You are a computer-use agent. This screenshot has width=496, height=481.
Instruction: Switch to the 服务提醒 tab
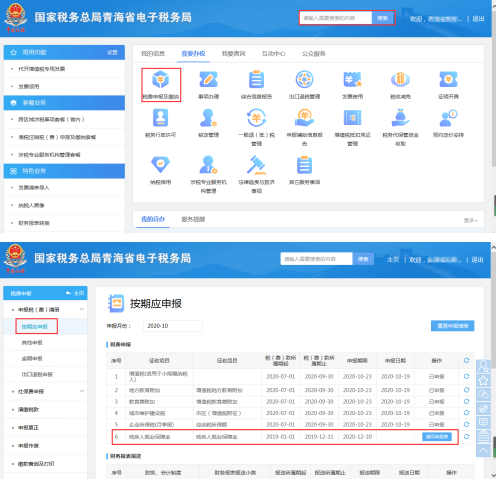click(x=193, y=219)
